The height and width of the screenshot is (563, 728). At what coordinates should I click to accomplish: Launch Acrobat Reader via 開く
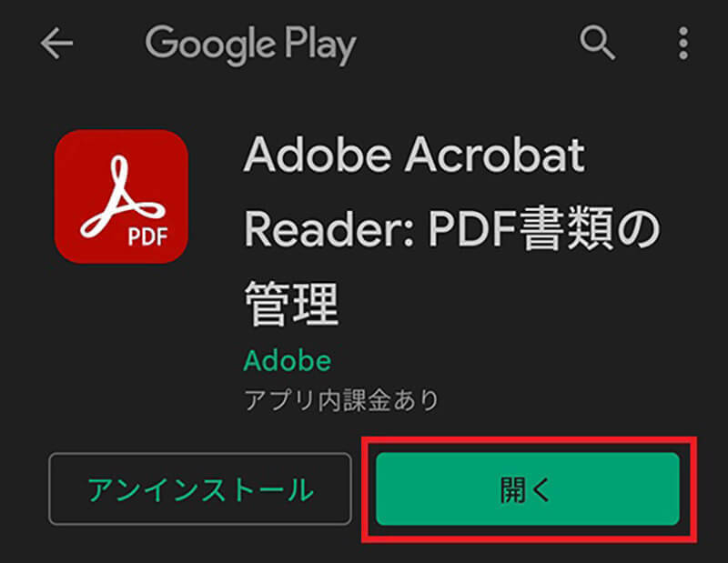point(528,489)
